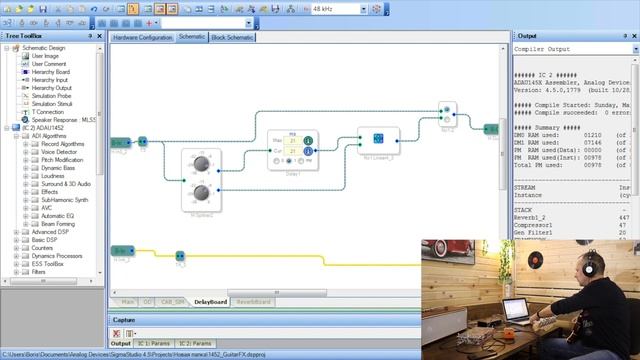640x360 pixels.
Task: Click the hierarchy tree icon beside 48 kHz box
Action: tap(291, 9)
